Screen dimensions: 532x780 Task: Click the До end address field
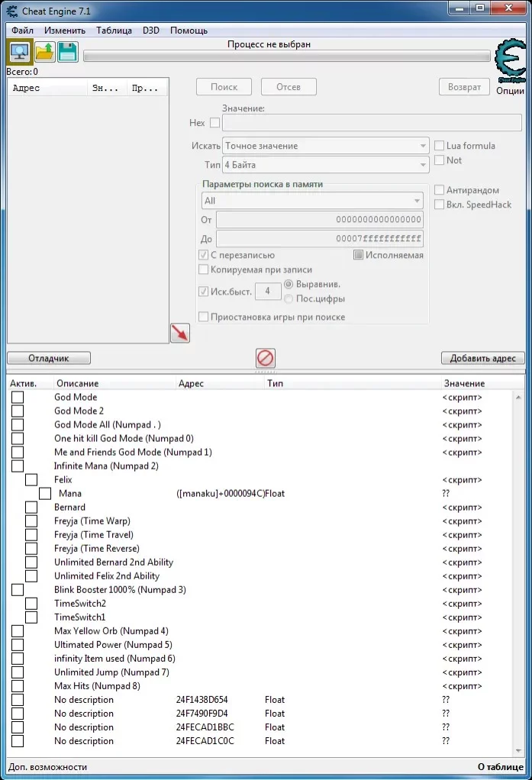point(320,238)
